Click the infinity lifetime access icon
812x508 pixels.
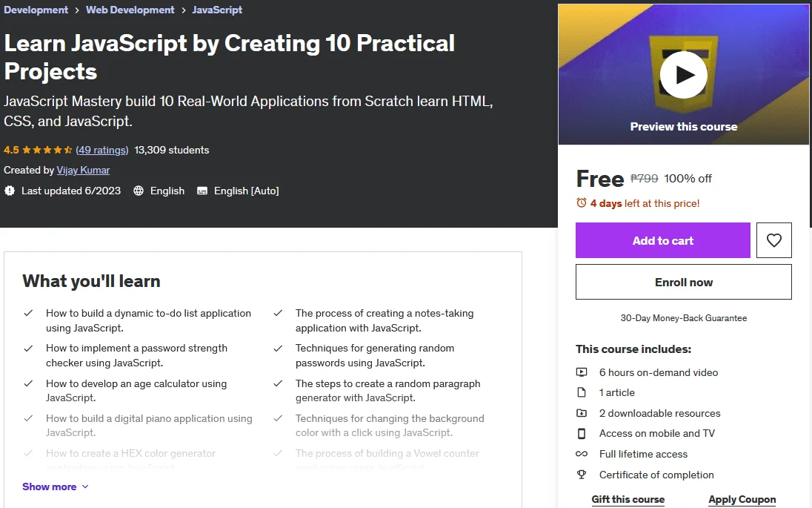[582, 454]
